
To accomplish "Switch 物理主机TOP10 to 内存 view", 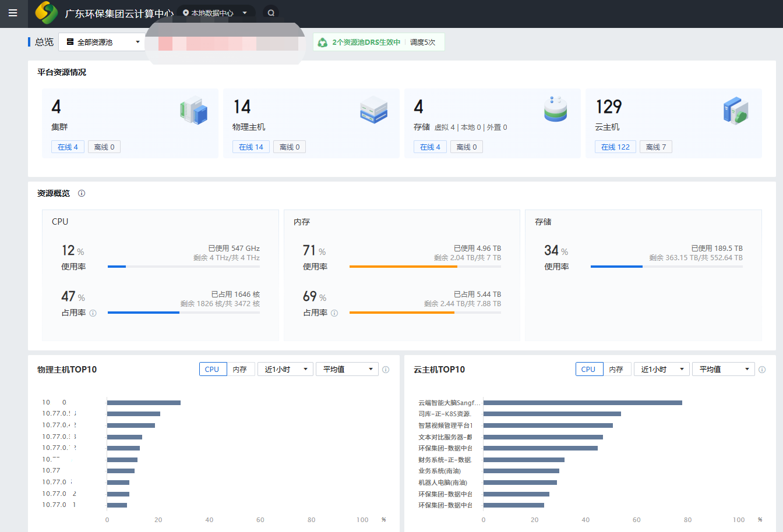I will (x=240, y=369).
